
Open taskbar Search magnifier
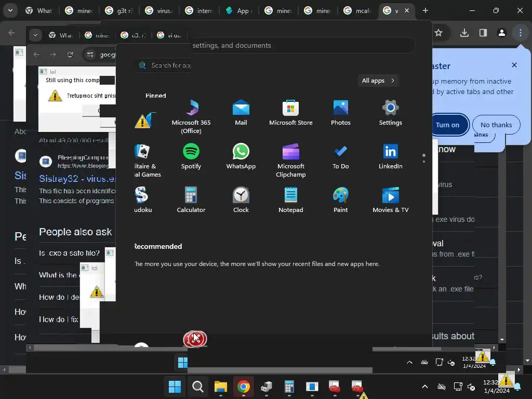click(x=197, y=387)
